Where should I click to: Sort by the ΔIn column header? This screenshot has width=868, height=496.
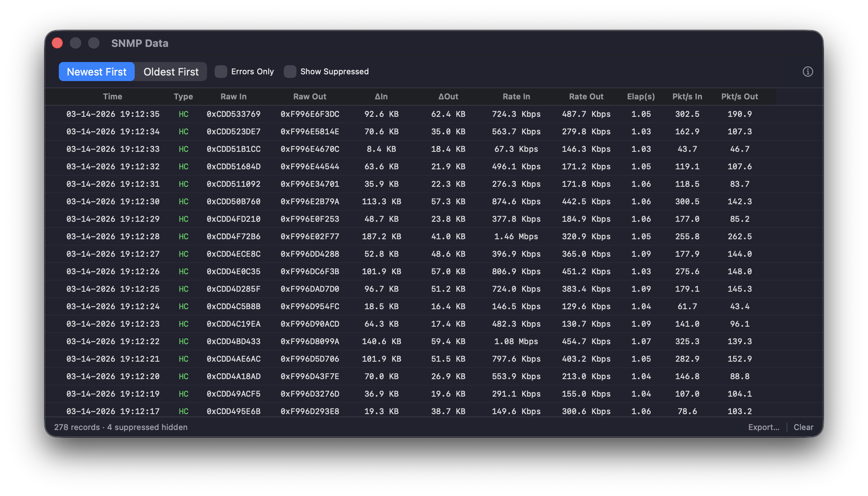tap(381, 96)
